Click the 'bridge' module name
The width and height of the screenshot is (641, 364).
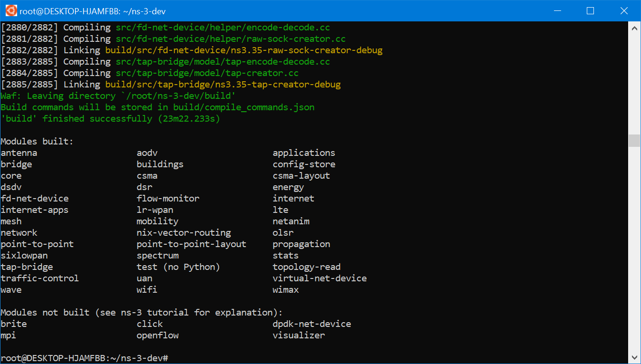pos(17,164)
